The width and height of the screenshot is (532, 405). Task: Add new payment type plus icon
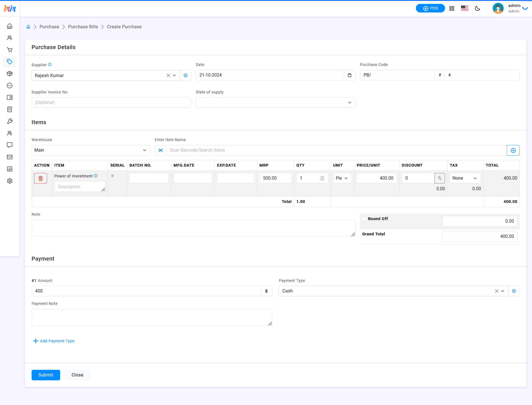click(514, 291)
